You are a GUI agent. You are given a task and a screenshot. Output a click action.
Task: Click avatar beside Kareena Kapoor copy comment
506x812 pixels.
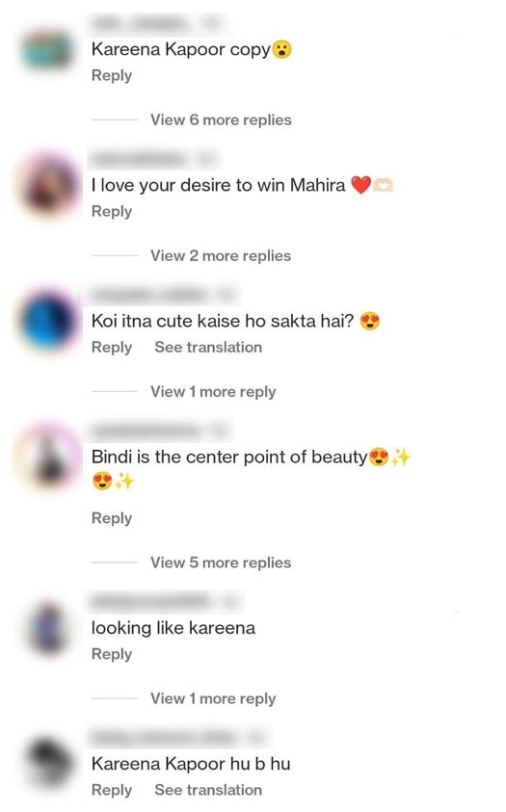click(x=47, y=50)
